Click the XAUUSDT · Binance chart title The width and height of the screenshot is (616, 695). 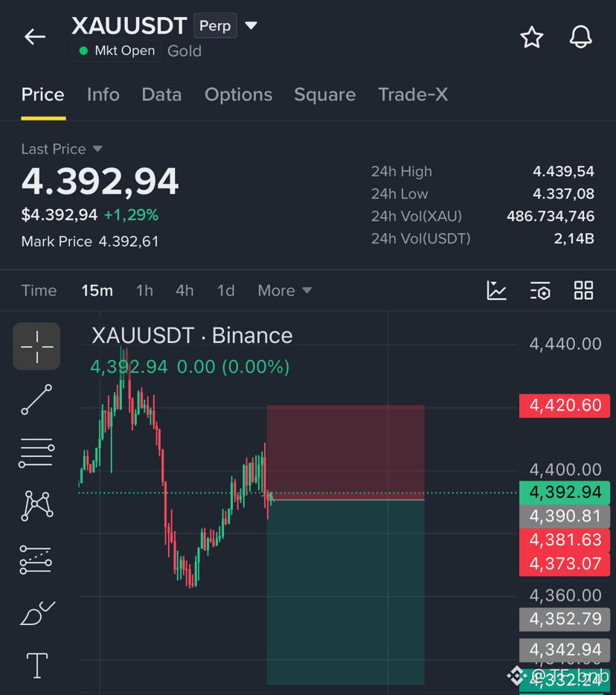click(192, 336)
